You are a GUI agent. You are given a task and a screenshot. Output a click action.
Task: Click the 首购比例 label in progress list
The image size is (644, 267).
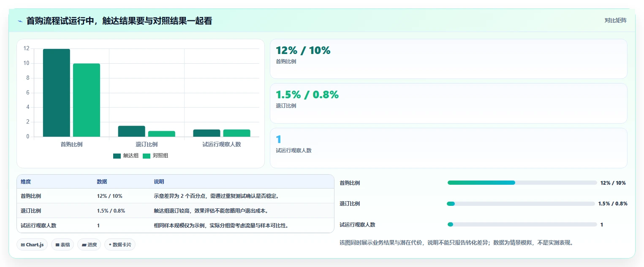click(350, 183)
